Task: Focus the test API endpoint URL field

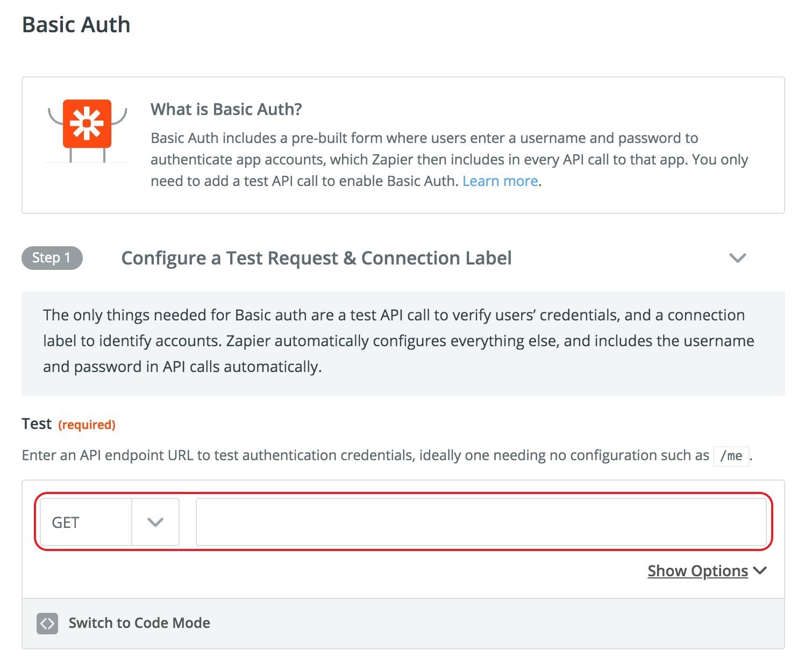Action: point(481,522)
